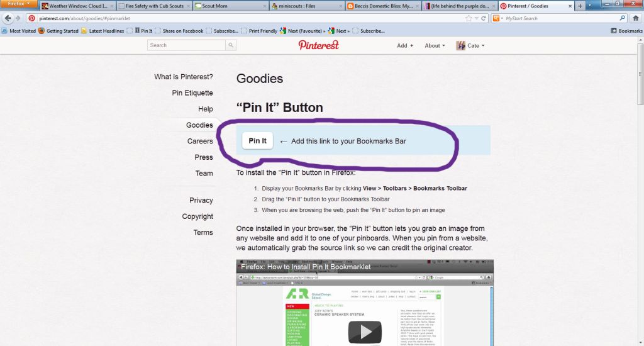644x346 pixels.
Task: Click the Print Friendly bookmarklet
Action: pos(260,31)
